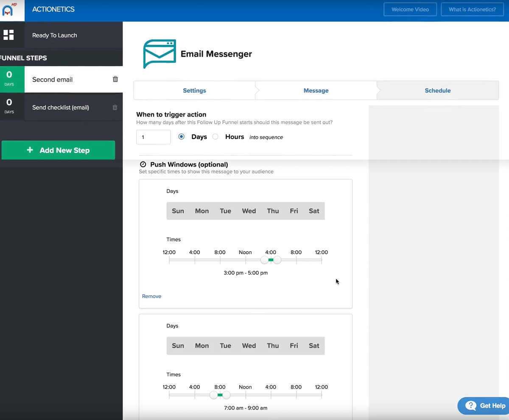The width and height of the screenshot is (509, 420).
Task: Switch to the Schedule tab
Action: [438, 91]
